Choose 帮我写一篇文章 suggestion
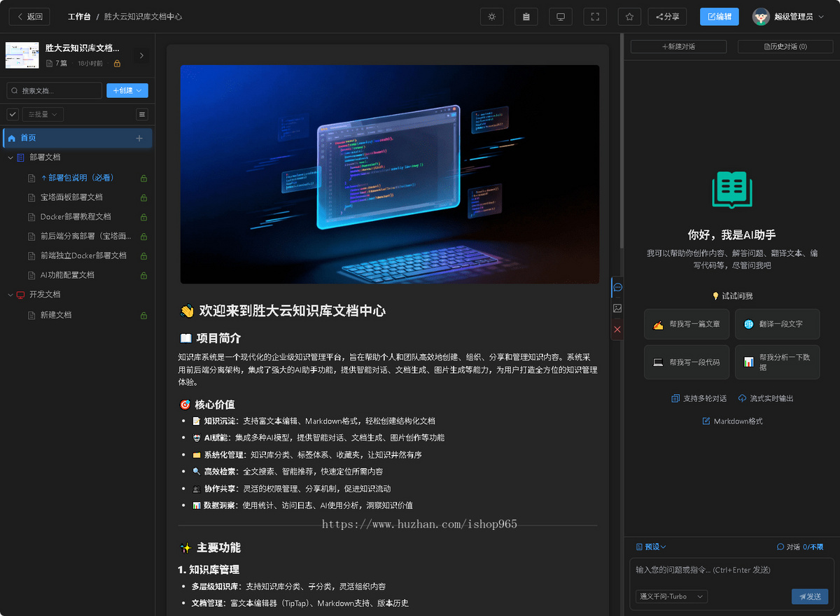The height and width of the screenshot is (616, 840). tap(687, 324)
